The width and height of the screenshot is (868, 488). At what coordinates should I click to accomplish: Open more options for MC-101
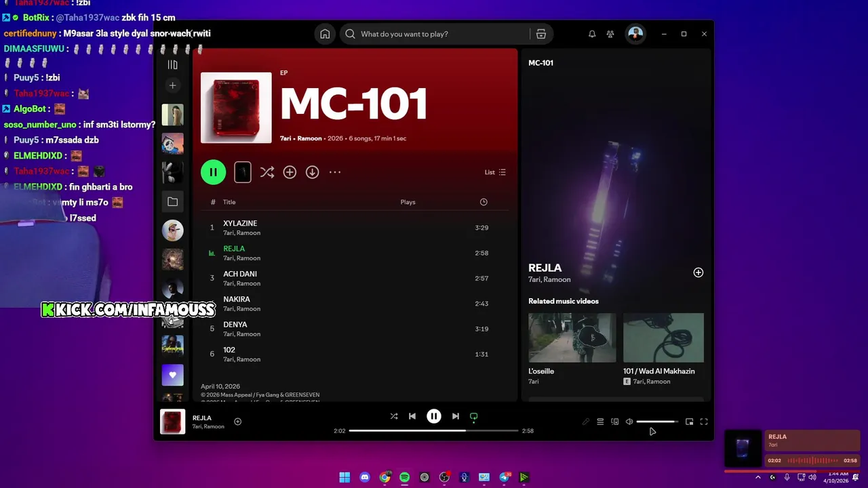coord(335,172)
